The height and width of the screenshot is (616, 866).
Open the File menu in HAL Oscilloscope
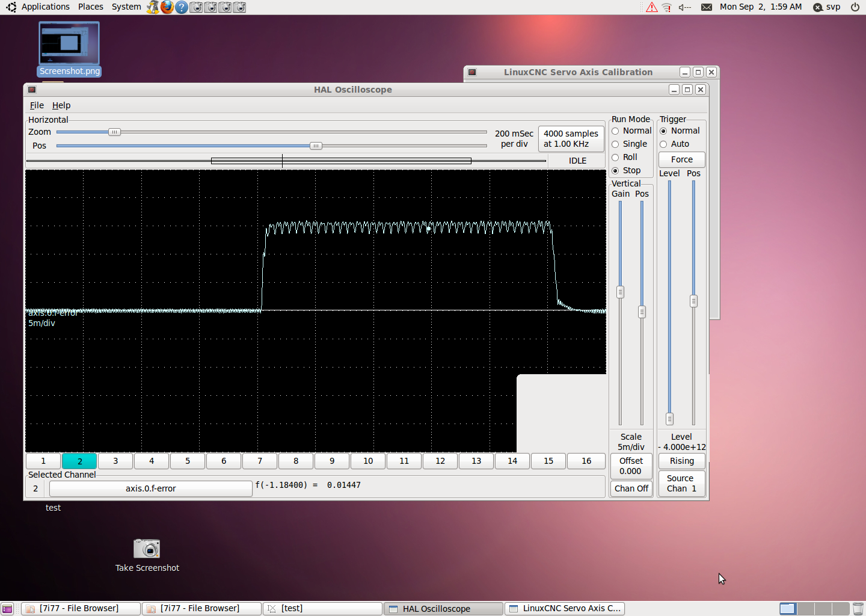point(37,105)
